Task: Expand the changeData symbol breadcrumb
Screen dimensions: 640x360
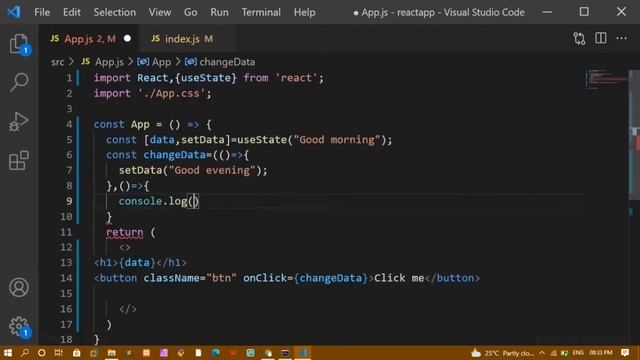Action: [x=220, y=62]
